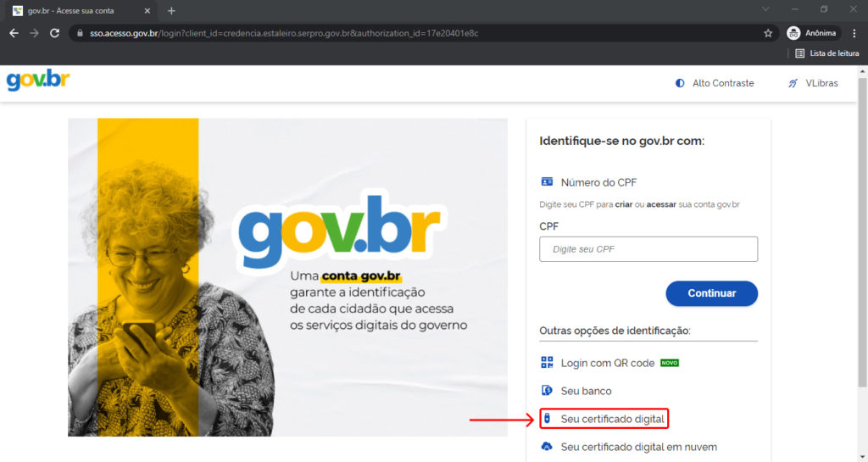
Task: Click the NOVO badge beside QR code
Action: pos(670,363)
